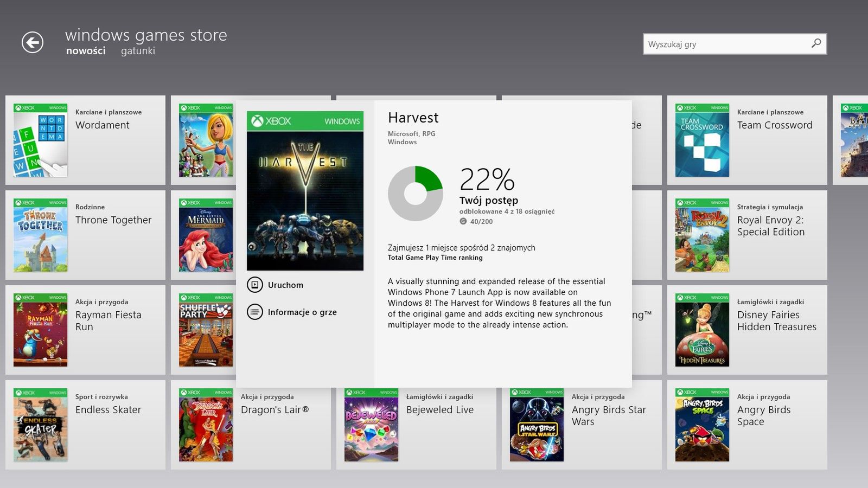Screen dimensions: 868x488
Task: Click Zajmujesz 1 miejsce spośród 2 znajomych
Action: pyautogui.click(x=462, y=248)
